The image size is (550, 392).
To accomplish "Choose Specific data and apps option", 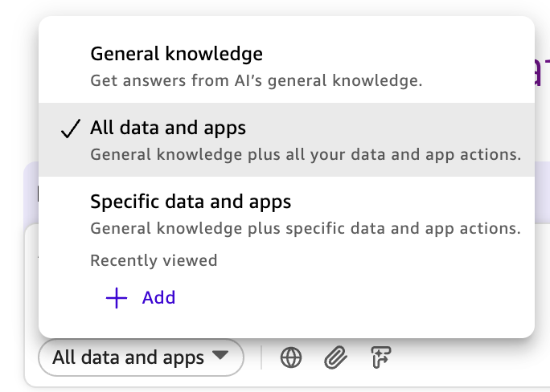I will pos(191,201).
